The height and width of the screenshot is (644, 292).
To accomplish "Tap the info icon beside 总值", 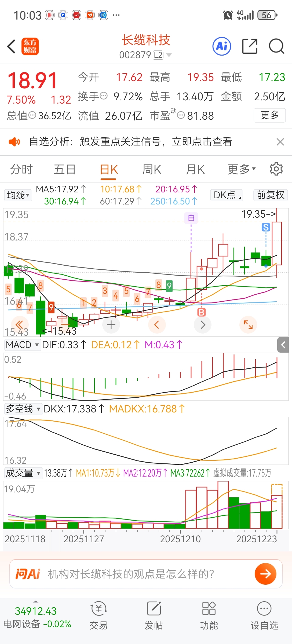I will pyautogui.click(x=32, y=115).
